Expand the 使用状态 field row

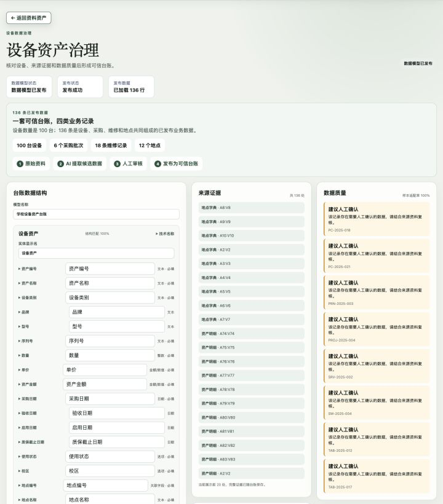(27, 457)
